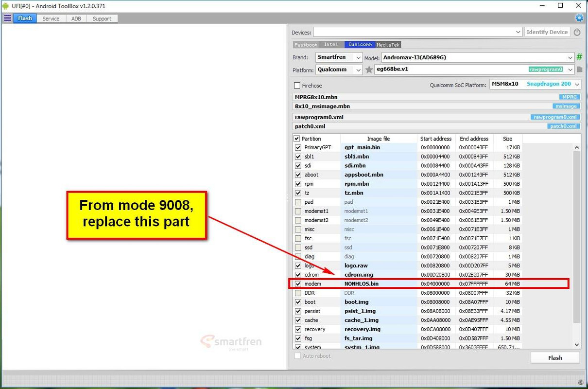Click the patch0.xml tag button
The width and height of the screenshot is (588, 389).
564,126
